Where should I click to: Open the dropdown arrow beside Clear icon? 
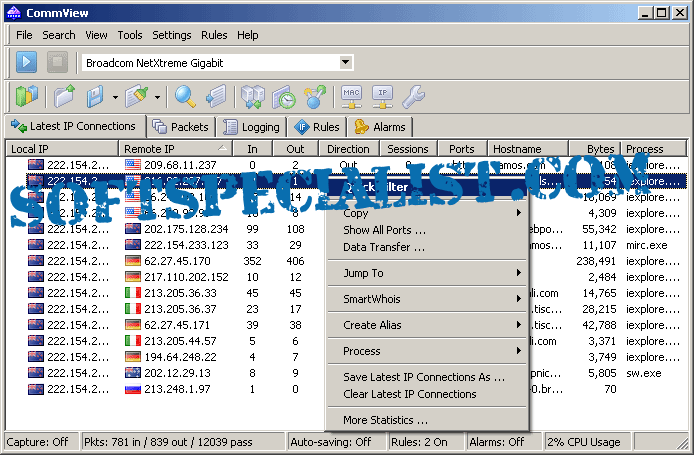click(156, 97)
